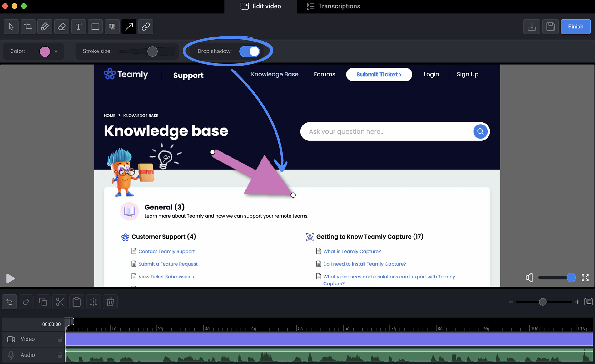
Task: Select the Text tool
Action: pyautogui.click(x=78, y=27)
